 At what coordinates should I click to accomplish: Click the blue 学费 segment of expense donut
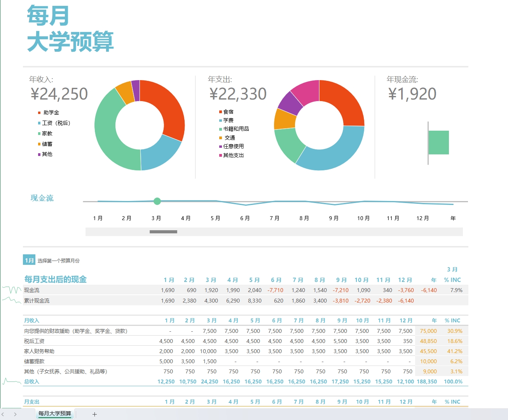click(x=330, y=156)
